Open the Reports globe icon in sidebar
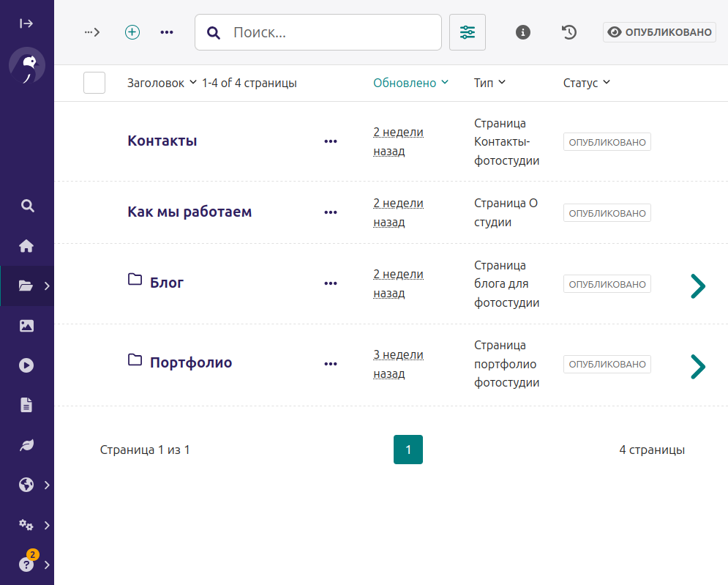 pyautogui.click(x=26, y=485)
